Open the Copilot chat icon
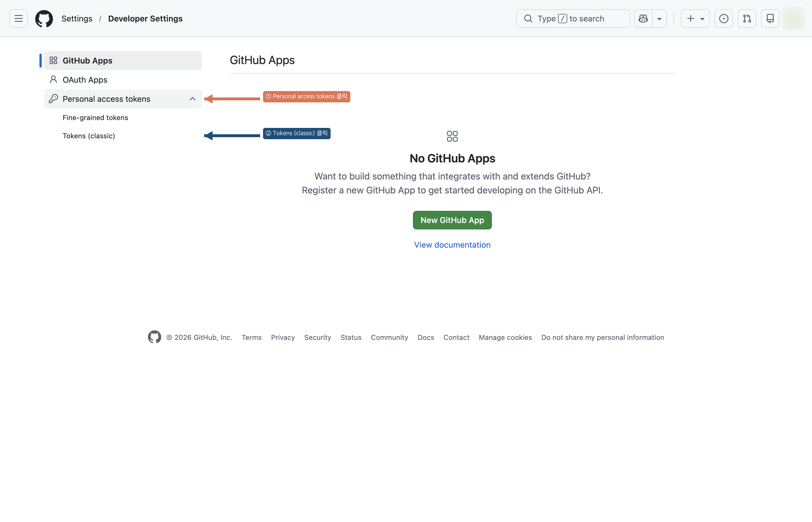This screenshot has height=522, width=812. pyautogui.click(x=643, y=19)
